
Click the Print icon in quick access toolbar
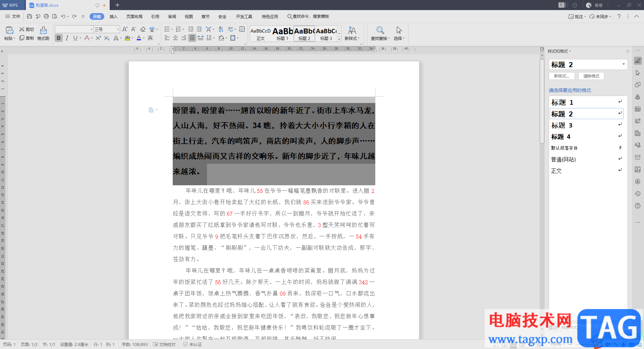coord(46,16)
